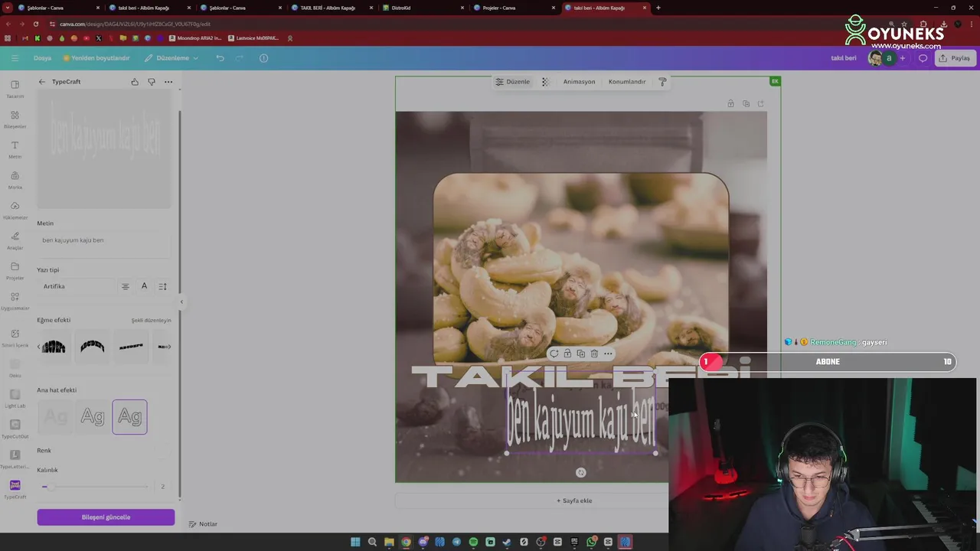This screenshot has height=551, width=980.
Task: Select the TypeCraft app in sidebar
Action: click(15, 489)
